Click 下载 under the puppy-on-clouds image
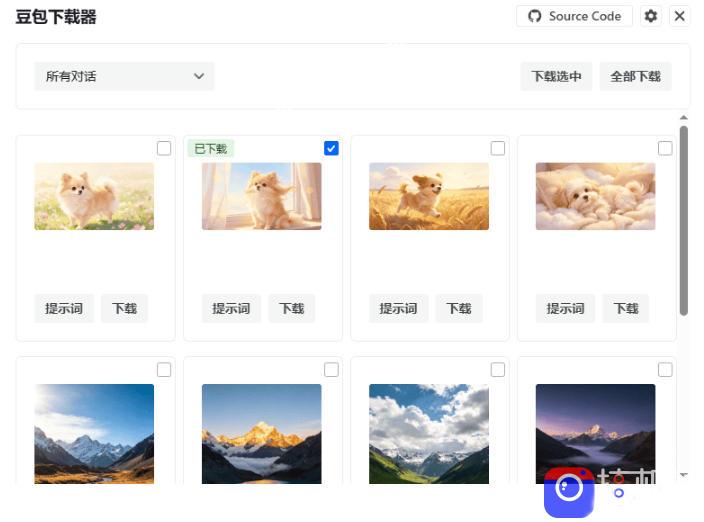This screenshot has width=704, height=522. 626,308
